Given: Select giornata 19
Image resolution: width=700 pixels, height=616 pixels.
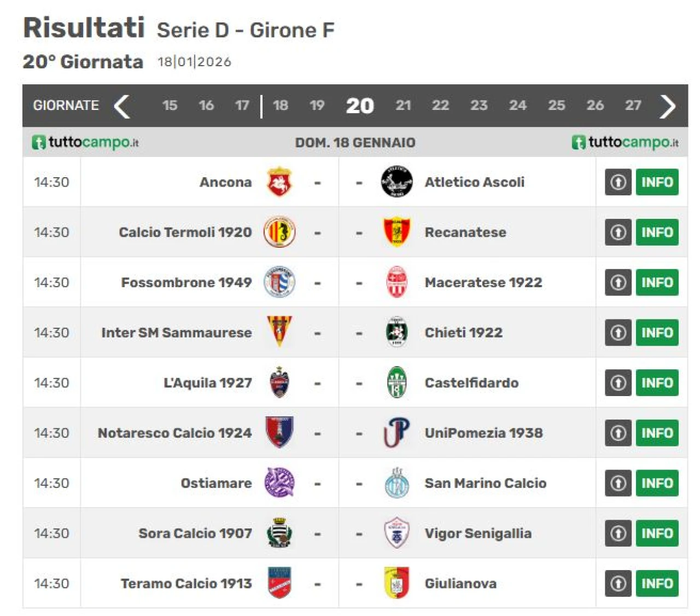Looking at the screenshot, I should pyautogui.click(x=317, y=106).
